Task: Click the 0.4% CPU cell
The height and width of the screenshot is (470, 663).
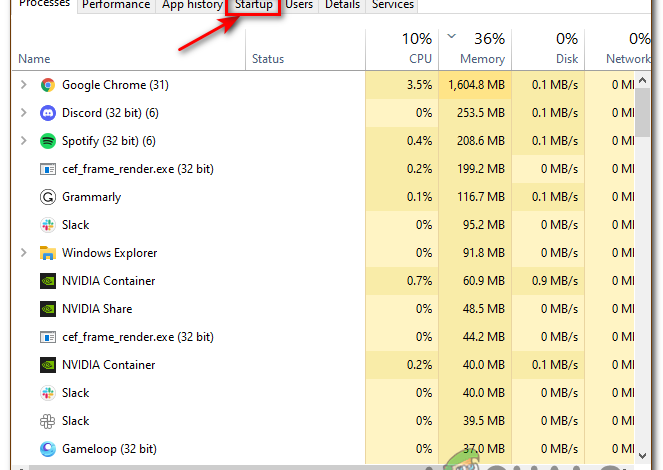Action: pyautogui.click(x=402, y=141)
